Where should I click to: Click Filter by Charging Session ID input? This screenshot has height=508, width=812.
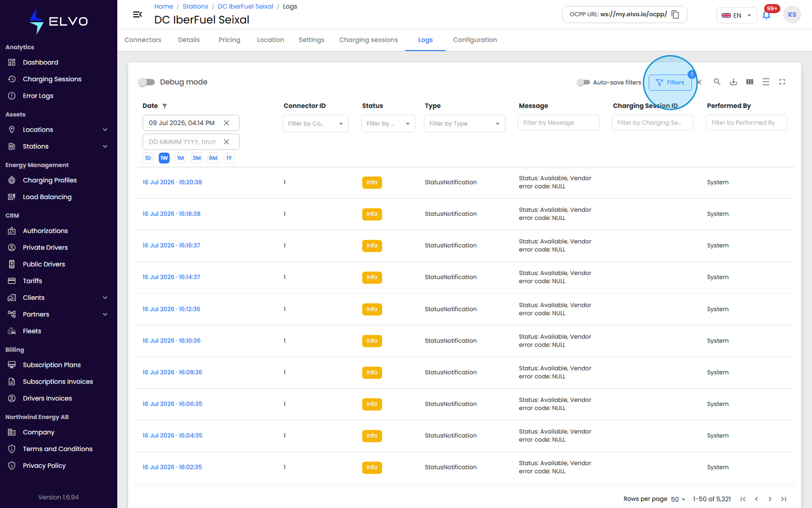pos(652,122)
